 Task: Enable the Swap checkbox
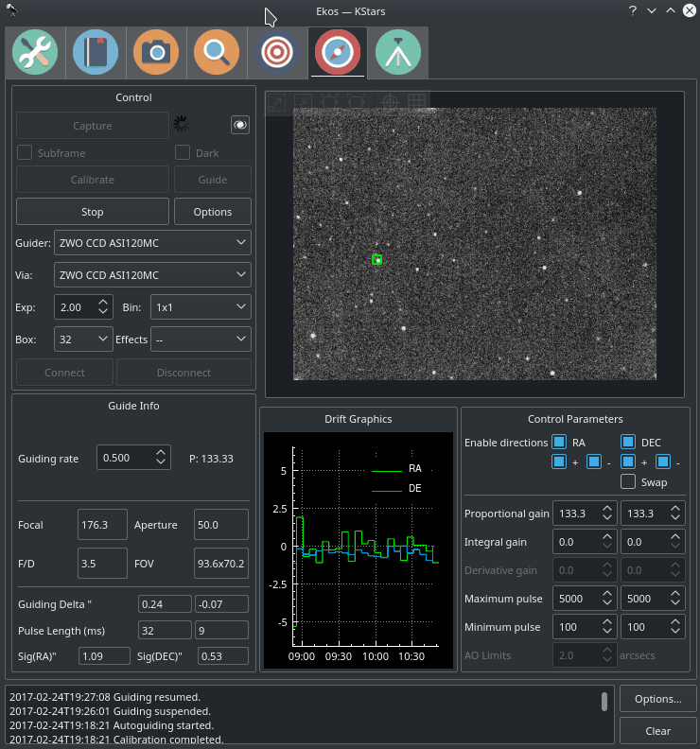[x=628, y=482]
